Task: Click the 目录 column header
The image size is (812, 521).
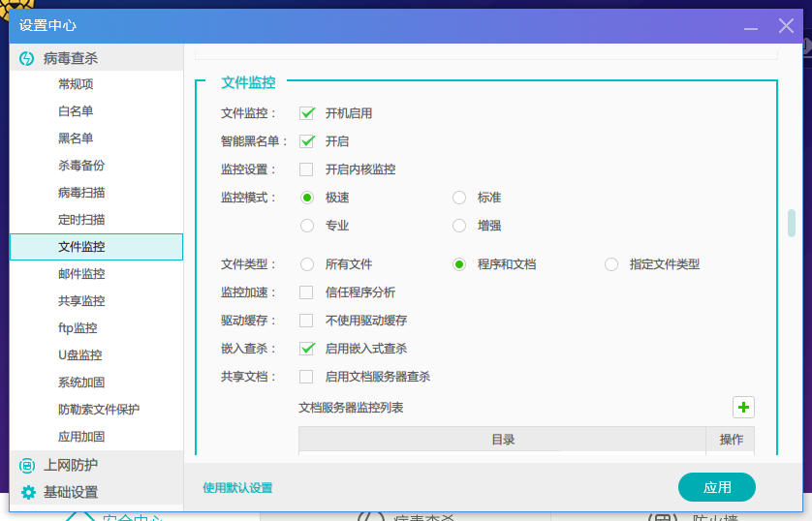Action: tap(502, 440)
